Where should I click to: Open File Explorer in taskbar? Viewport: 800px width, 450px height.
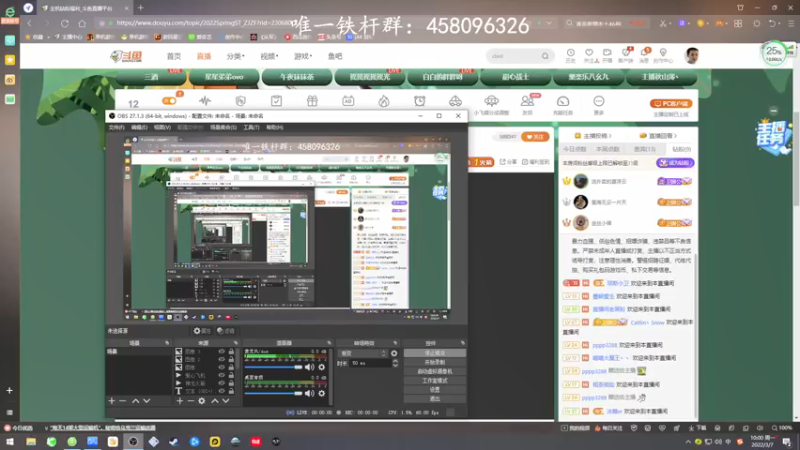[31, 441]
